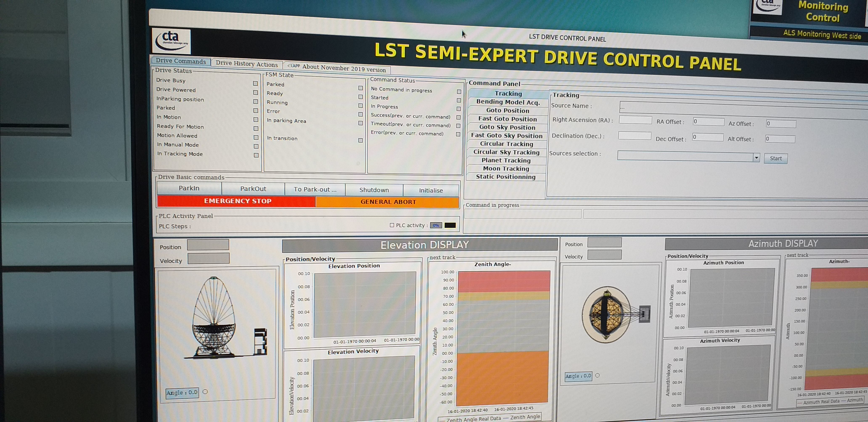This screenshot has width=868, height=422.
Task: Click the elevation Velocity value field
Action: click(x=209, y=259)
